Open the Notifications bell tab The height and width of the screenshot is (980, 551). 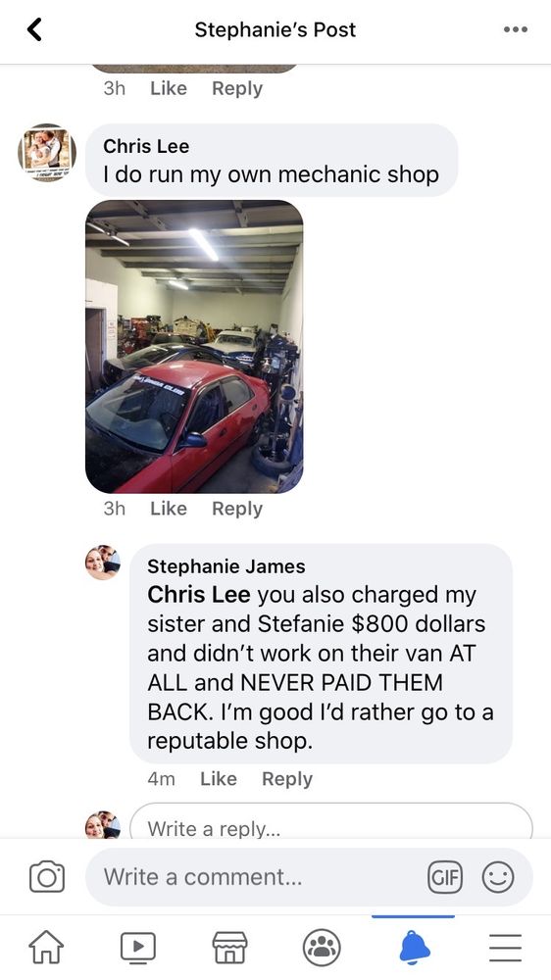point(414,948)
